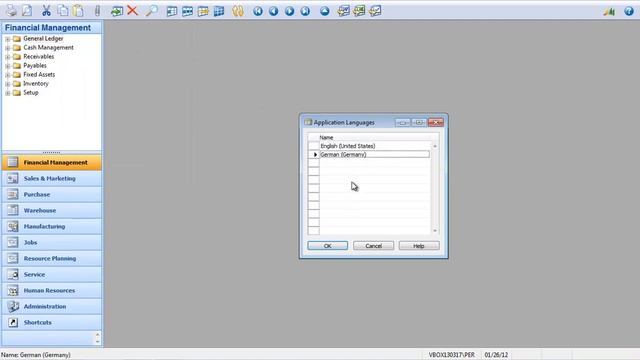Click Cancel in Application Languages dialog
The height and width of the screenshot is (360, 640).
[373, 246]
